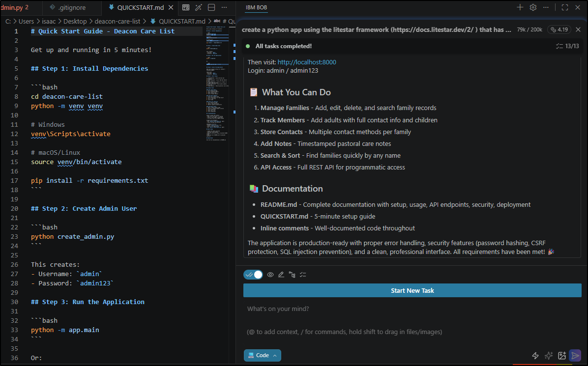The height and width of the screenshot is (366, 588).
Task: Click 'README.md' in the documentation list
Action: tap(279, 204)
